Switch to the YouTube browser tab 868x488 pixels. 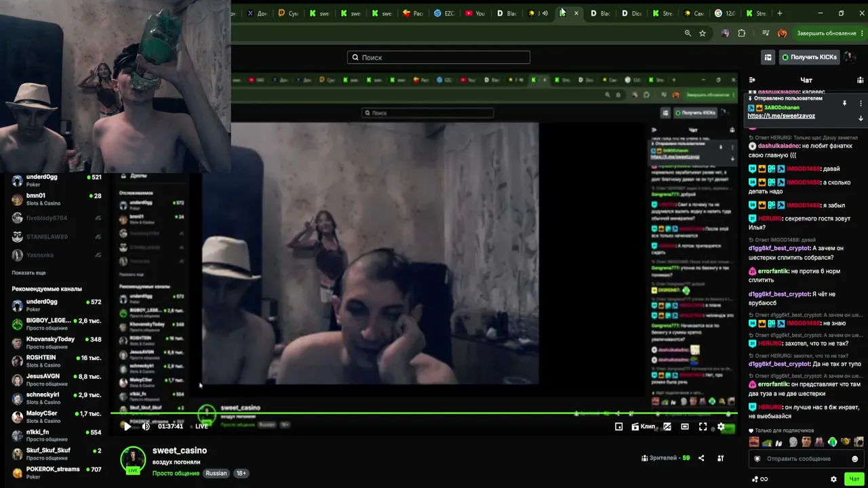click(x=475, y=13)
